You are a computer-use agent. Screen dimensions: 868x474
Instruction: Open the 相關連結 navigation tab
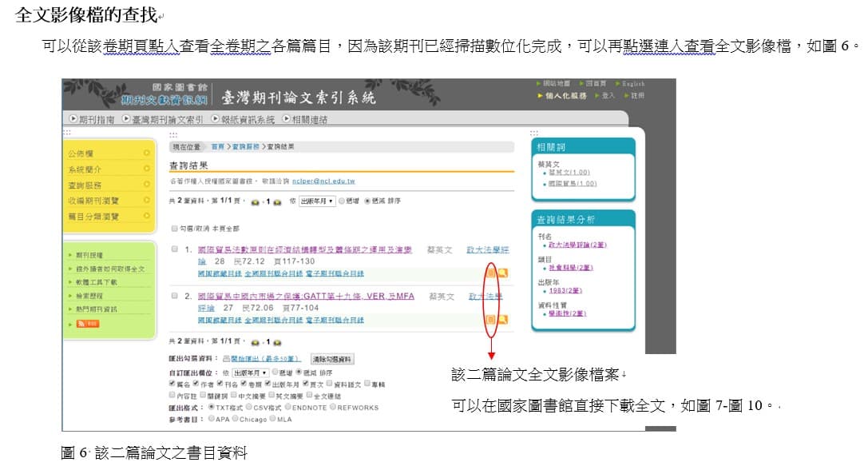pos(305,119)
